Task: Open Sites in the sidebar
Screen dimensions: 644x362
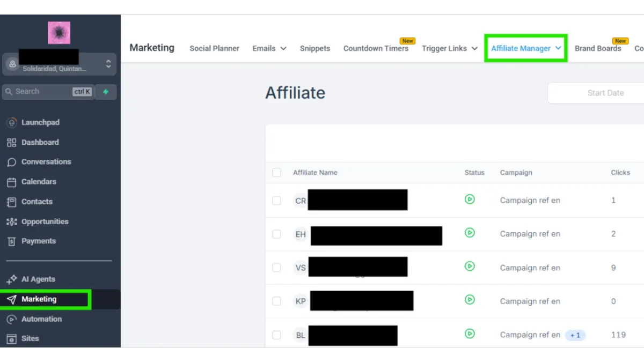Action: click(x=30, y=338)
